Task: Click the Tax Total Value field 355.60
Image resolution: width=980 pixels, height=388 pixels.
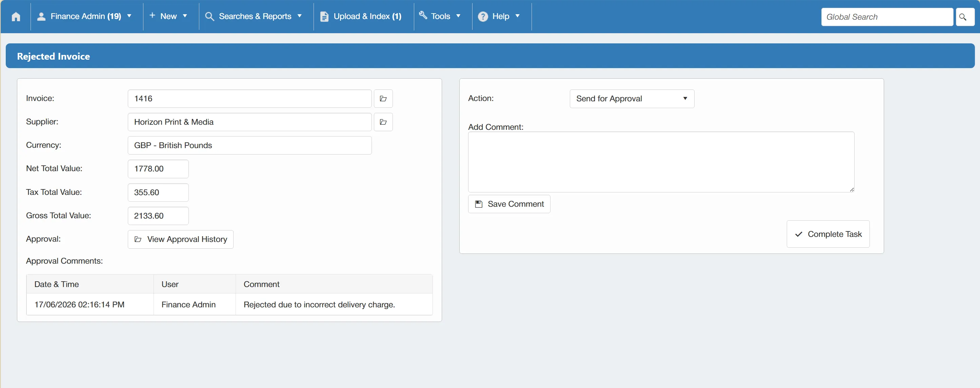Action: pyautogui.click(x=158, y=192)
